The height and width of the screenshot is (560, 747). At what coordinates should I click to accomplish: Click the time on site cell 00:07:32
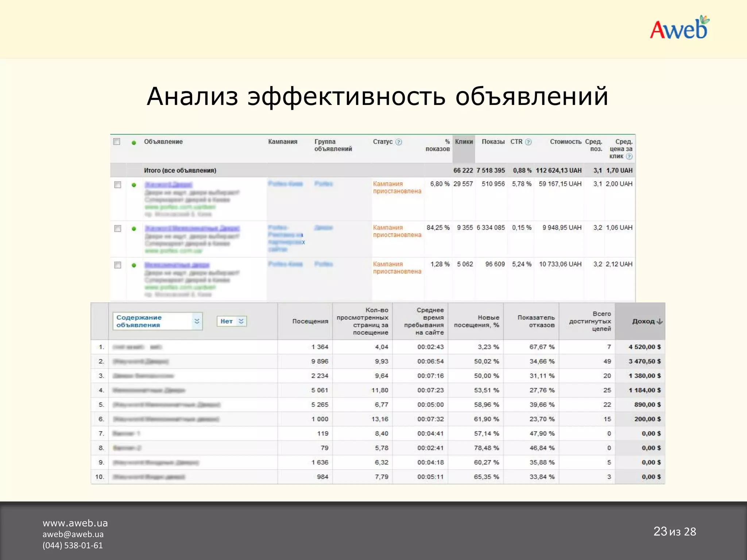(430, 419)
